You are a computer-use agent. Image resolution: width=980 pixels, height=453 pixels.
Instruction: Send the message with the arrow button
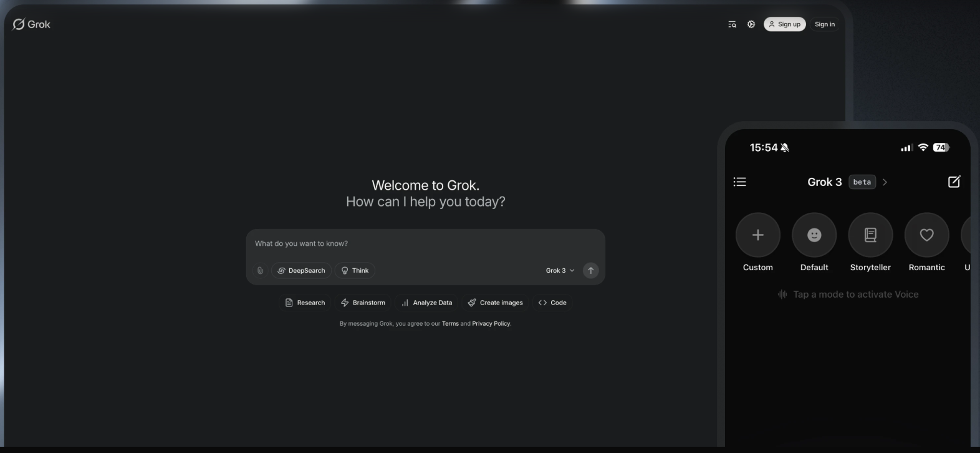point(591,270)
